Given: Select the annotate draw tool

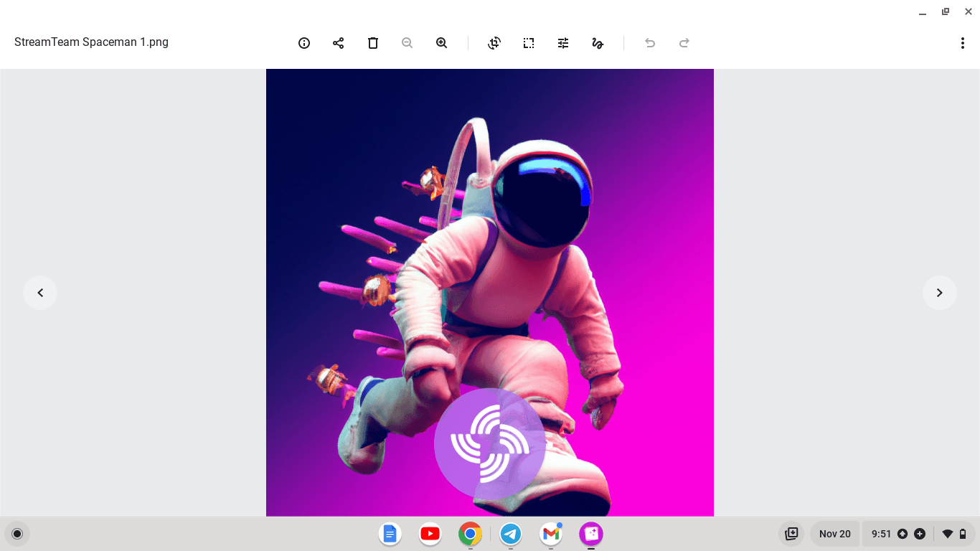Looking at the screenshot, I should pos(598,43).
